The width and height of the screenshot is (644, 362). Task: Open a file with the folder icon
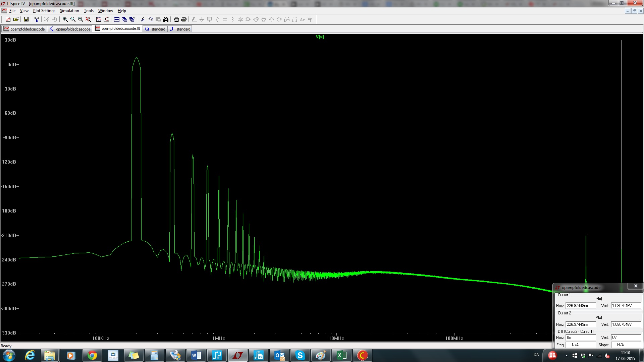click(16, 19)
